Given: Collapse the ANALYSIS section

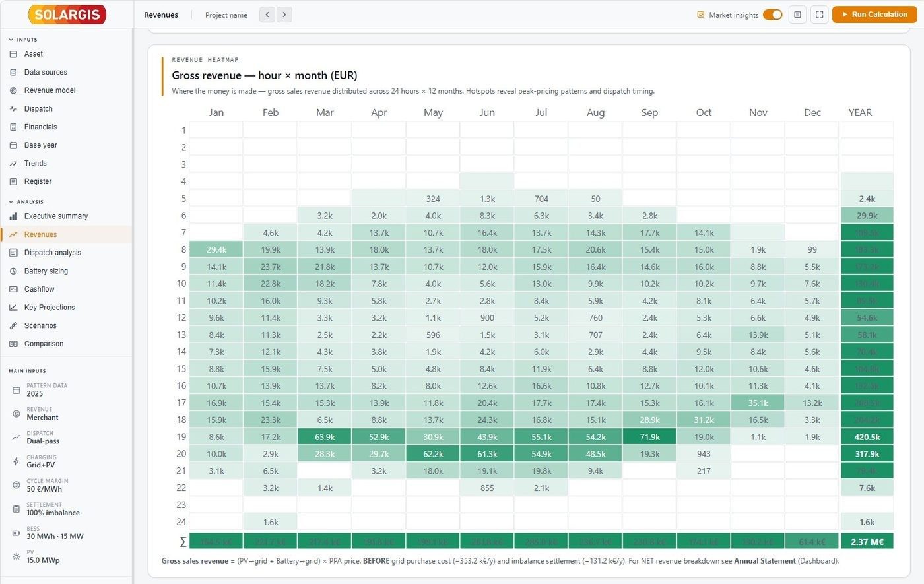Looking at the screenshot, I should coord(26,202).
